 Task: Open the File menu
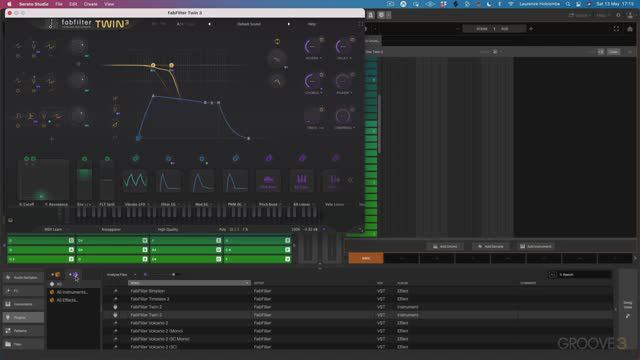[x=59, y=4]
